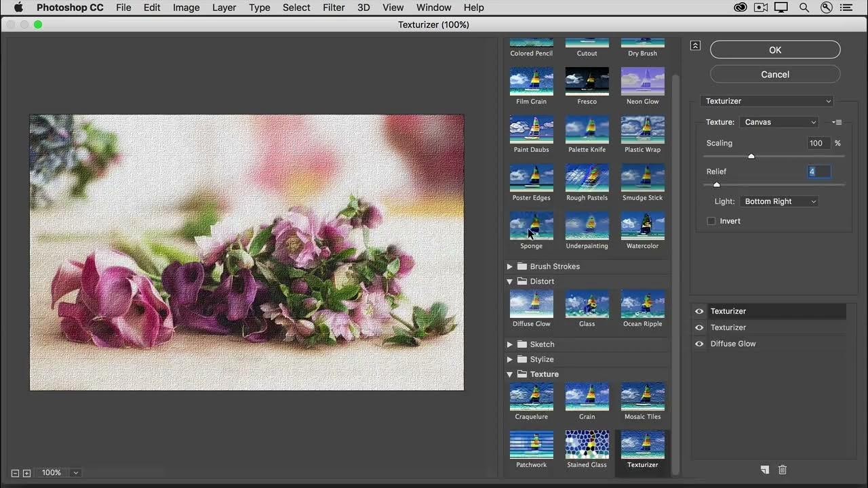
Task: Select the Patchwork texture filter
Action: (x=531, y=445)
